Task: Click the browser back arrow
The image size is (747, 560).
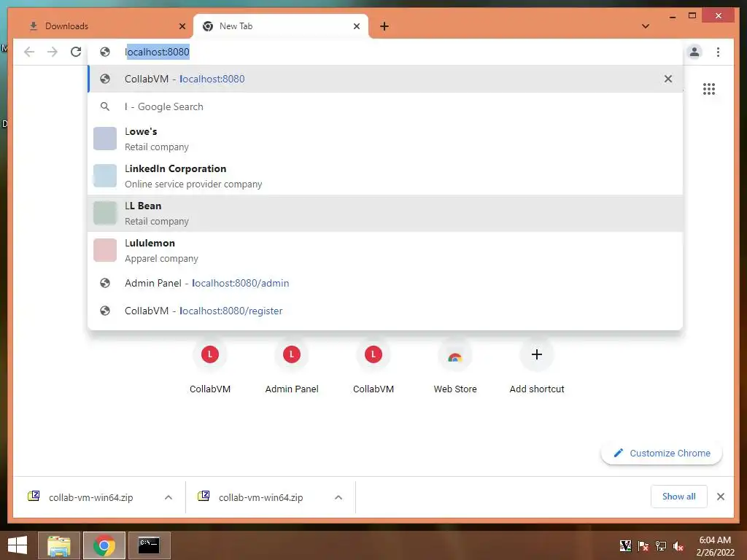Action: coord(29,52)
